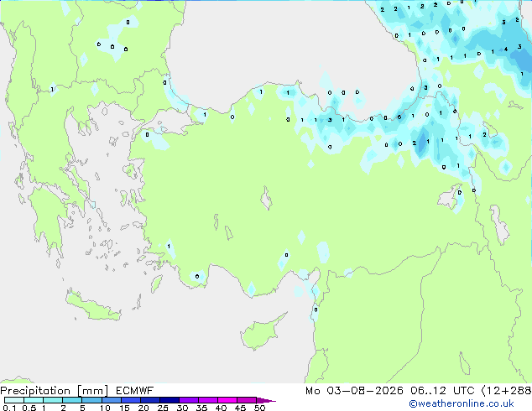
Task: Click the 30–35 mm purple legend swatch
Action: point(189,400)
